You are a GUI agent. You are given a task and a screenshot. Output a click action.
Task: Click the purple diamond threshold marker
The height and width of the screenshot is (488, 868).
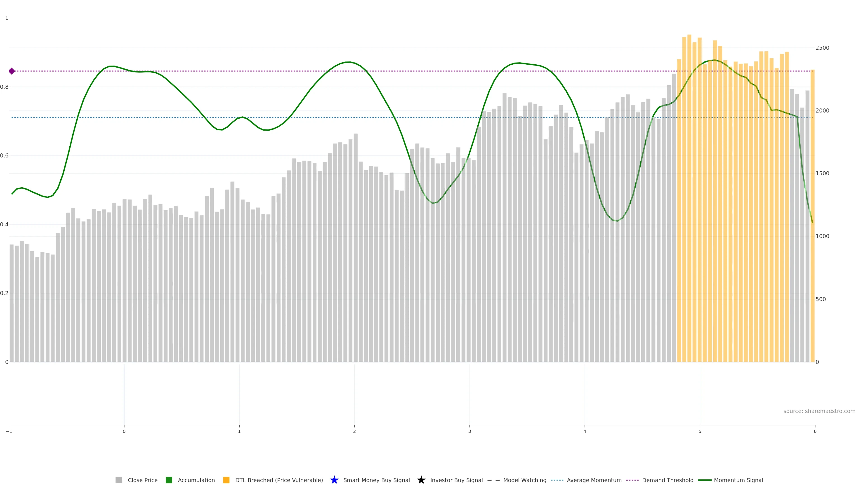point(12,71)
